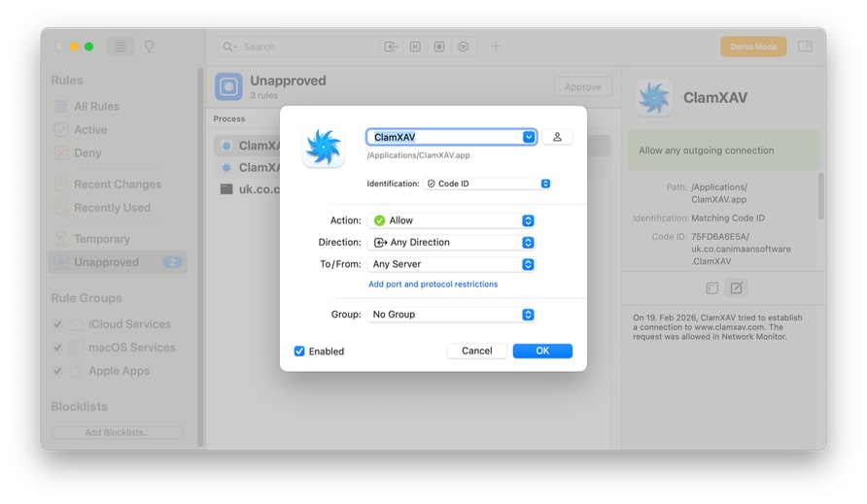Click the Cancel button
Screen dimensions: 867x504
(x=476, y=351)
